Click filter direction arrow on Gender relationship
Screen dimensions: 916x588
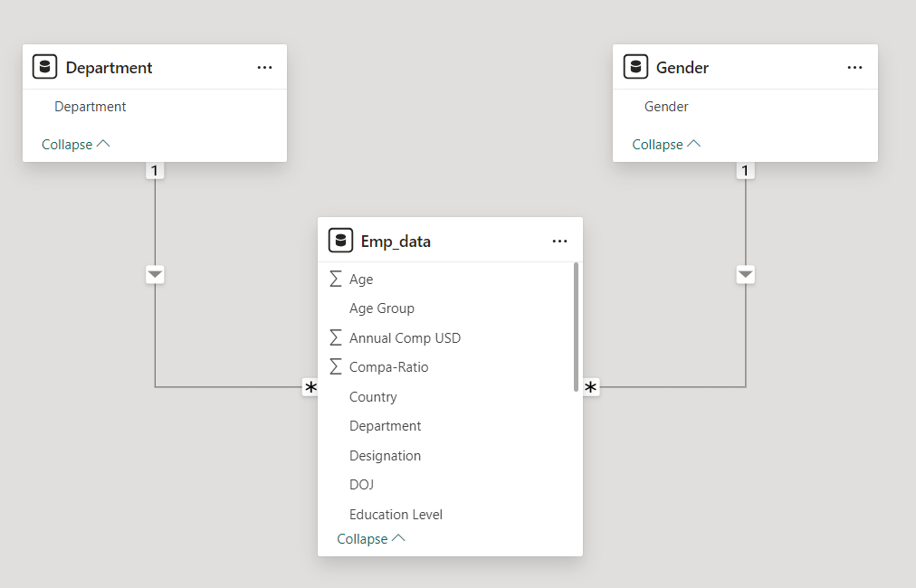[745, 275]
